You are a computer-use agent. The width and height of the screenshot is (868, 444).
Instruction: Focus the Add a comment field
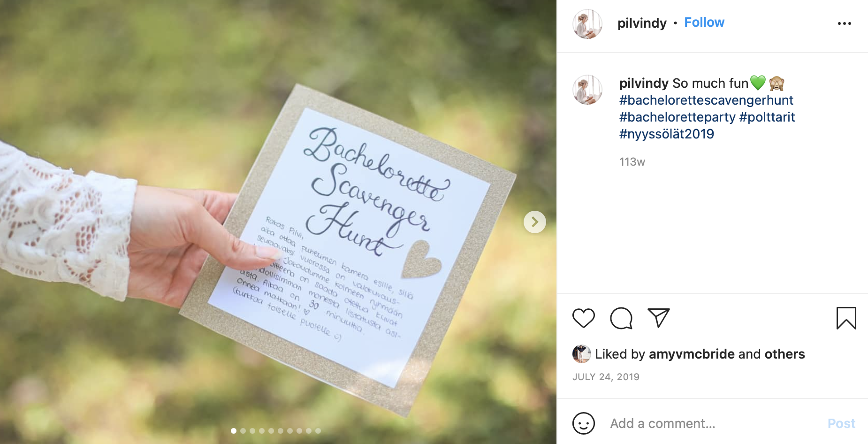(x=713, y=423)
